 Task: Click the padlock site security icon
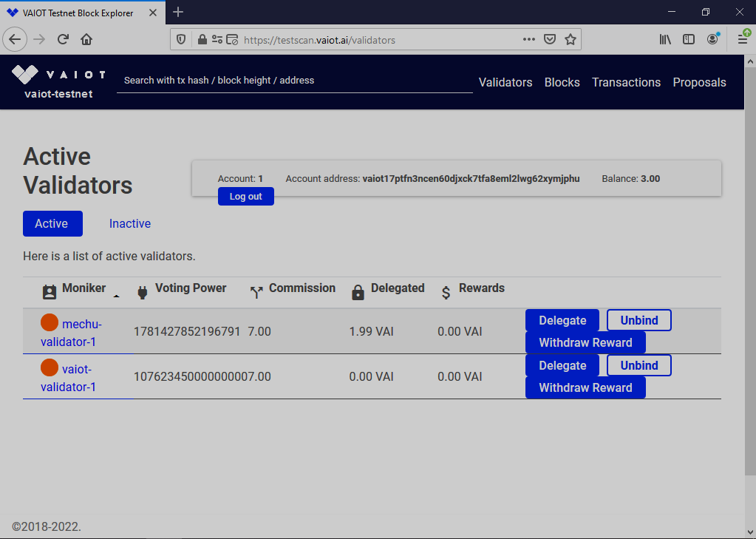202,40
